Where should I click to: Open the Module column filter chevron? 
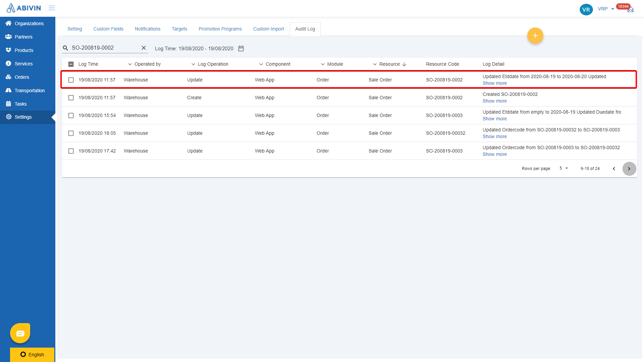(x=375, y=64)
